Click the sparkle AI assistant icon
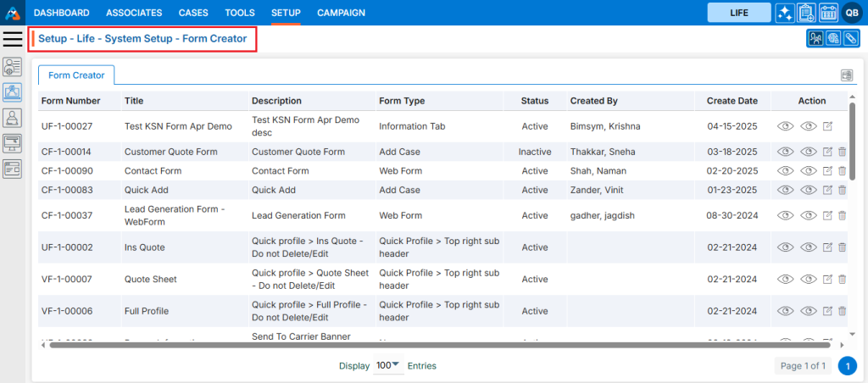 [785, 13]
